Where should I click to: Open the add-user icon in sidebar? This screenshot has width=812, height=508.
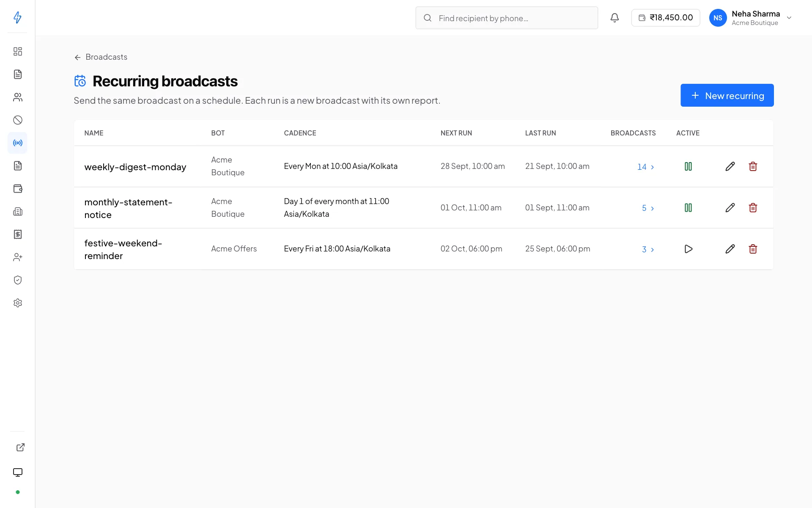[17, 257]
